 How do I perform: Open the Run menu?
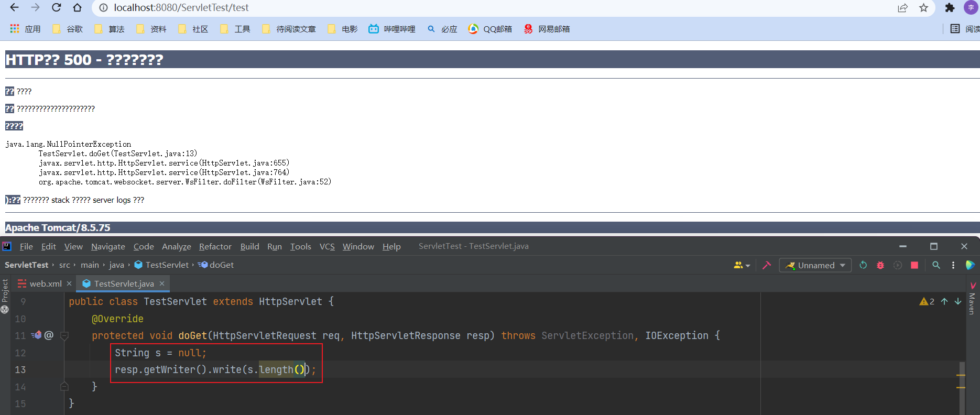click(x=275, y=247)
